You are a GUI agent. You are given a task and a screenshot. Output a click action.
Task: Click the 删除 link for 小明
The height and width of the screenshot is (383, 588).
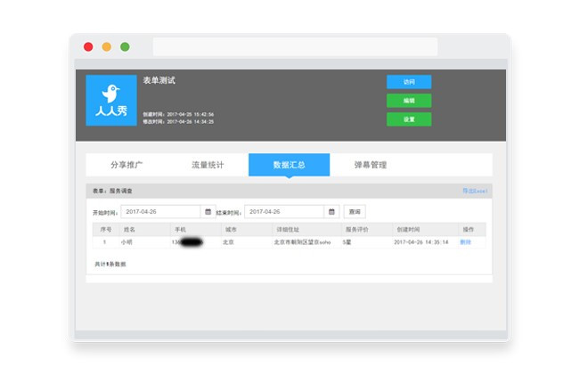point(465,242)
